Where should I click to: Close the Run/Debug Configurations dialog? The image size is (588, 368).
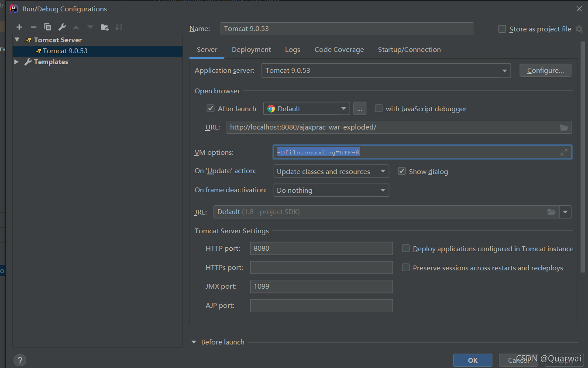coord(579,9)
